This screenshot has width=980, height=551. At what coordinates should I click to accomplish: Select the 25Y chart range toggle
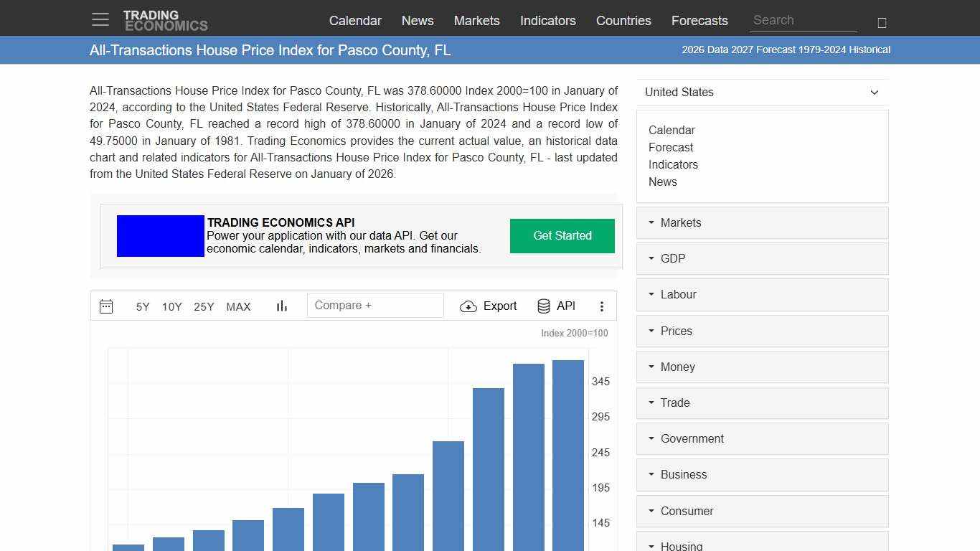(204, 306)
